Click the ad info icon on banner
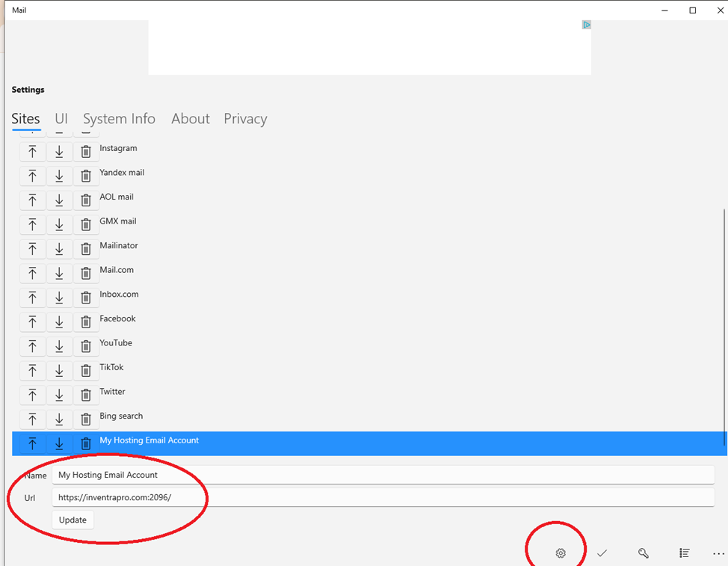 587,25
